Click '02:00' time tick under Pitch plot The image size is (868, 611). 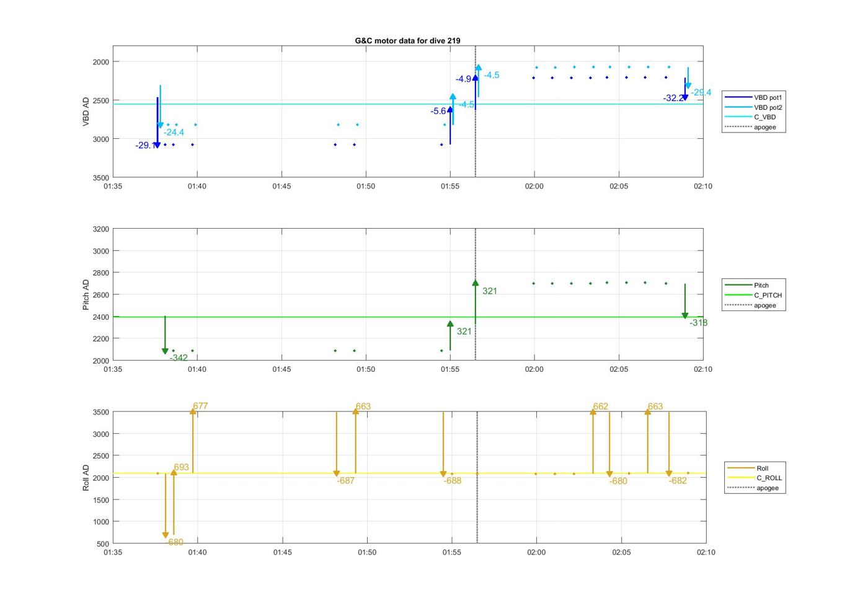click(x=534, y=369)
